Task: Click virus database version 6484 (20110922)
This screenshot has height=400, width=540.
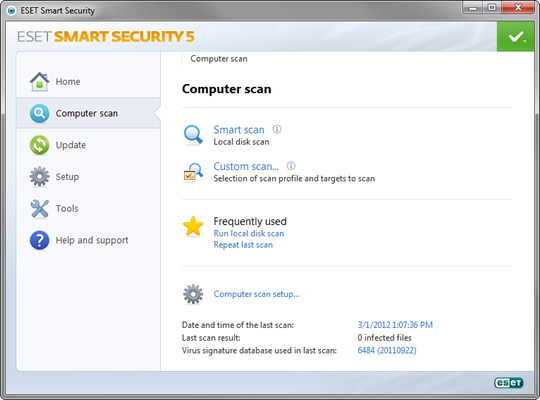Action: point(387,350)
